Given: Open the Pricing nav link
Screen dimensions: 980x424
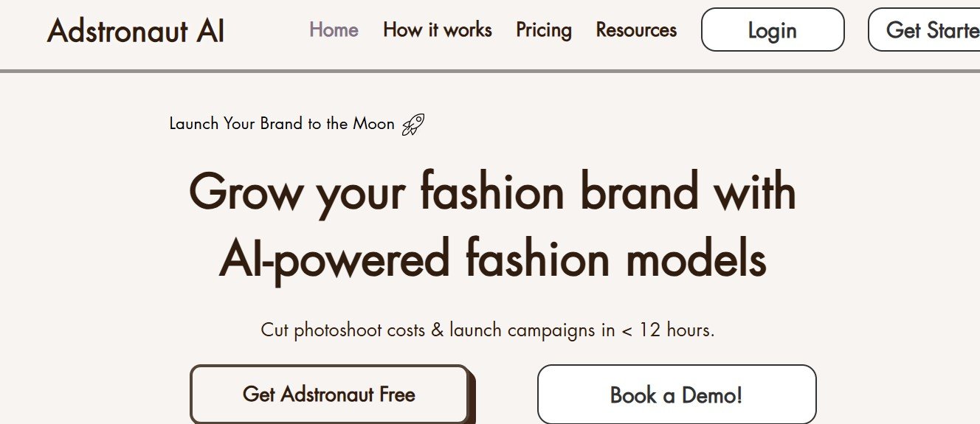Looking at the screenshot, I should tap(544, 30).
